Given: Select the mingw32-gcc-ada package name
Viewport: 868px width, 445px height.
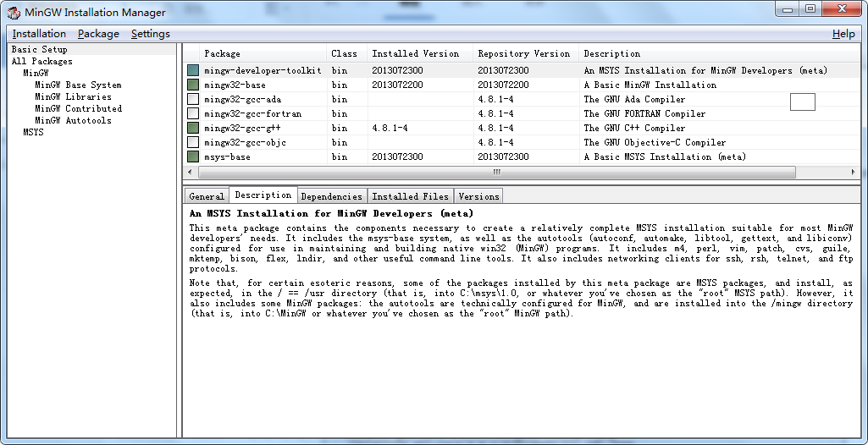Looking at the screenshot, I should click(242, 100).
